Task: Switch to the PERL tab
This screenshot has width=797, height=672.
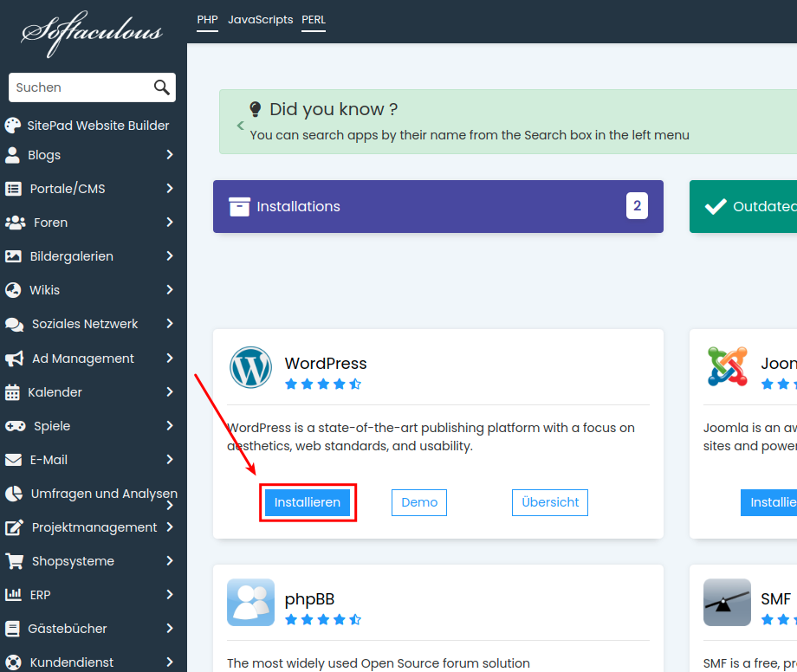Action: 314,20
